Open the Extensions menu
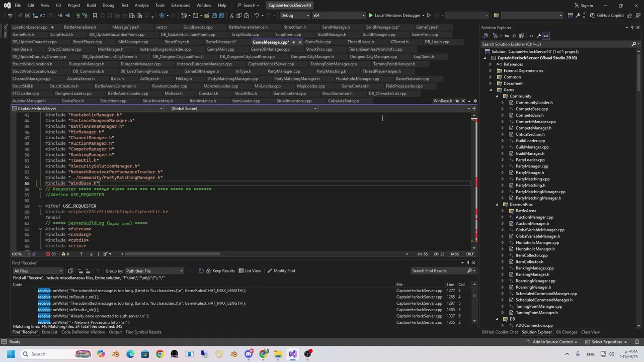644x362 pixels. (180, 5)
